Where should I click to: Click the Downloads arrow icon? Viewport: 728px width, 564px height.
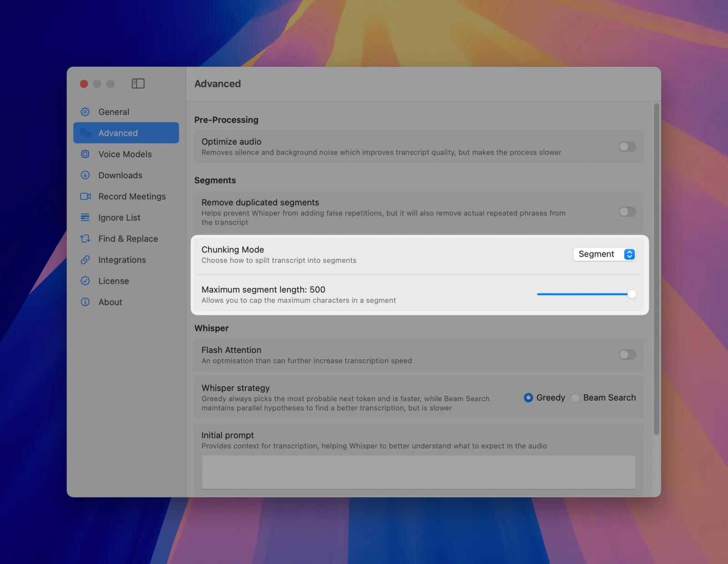pyautogui.click(x=85, y=175)
